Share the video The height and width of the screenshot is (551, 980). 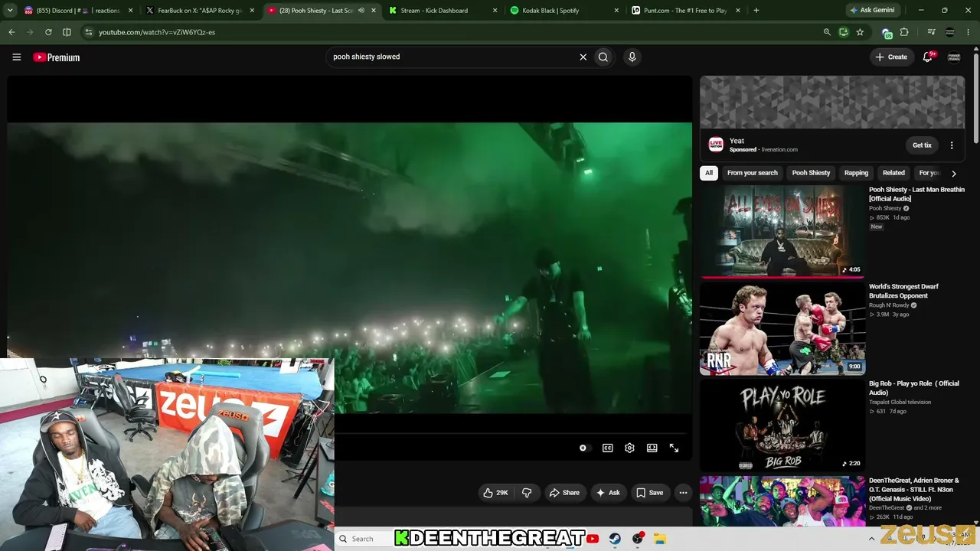[564, 493]
